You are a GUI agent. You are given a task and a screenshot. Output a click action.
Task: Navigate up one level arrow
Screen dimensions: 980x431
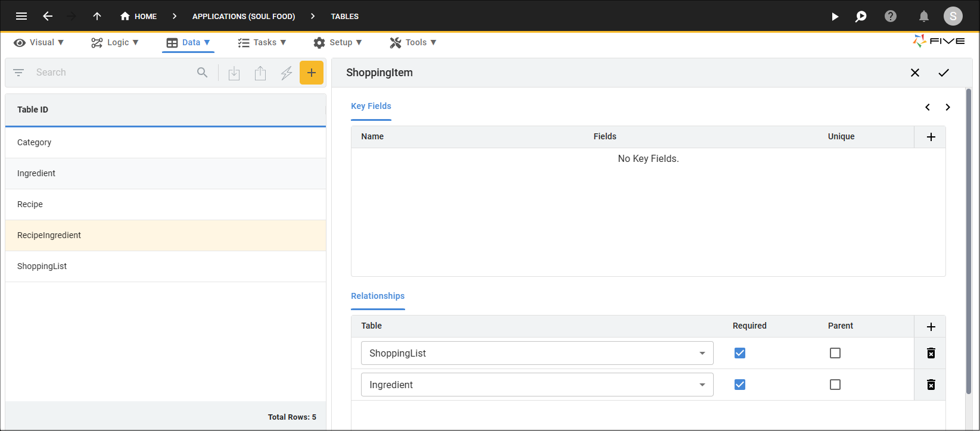(x=97, y=16)
